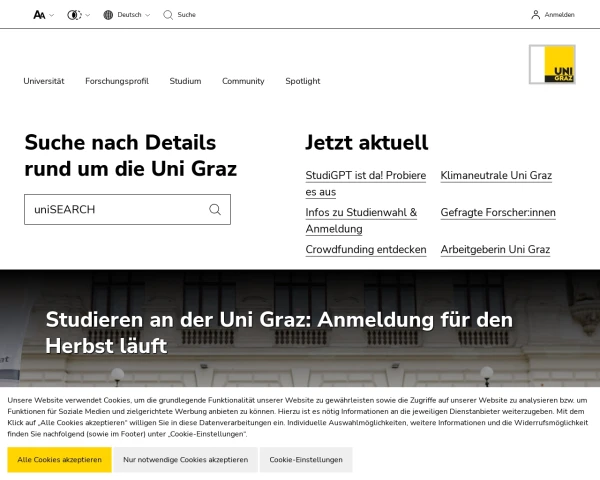Open Gefragte Forscher:innen link
This screenshot has height=480, width=600.
498,212
